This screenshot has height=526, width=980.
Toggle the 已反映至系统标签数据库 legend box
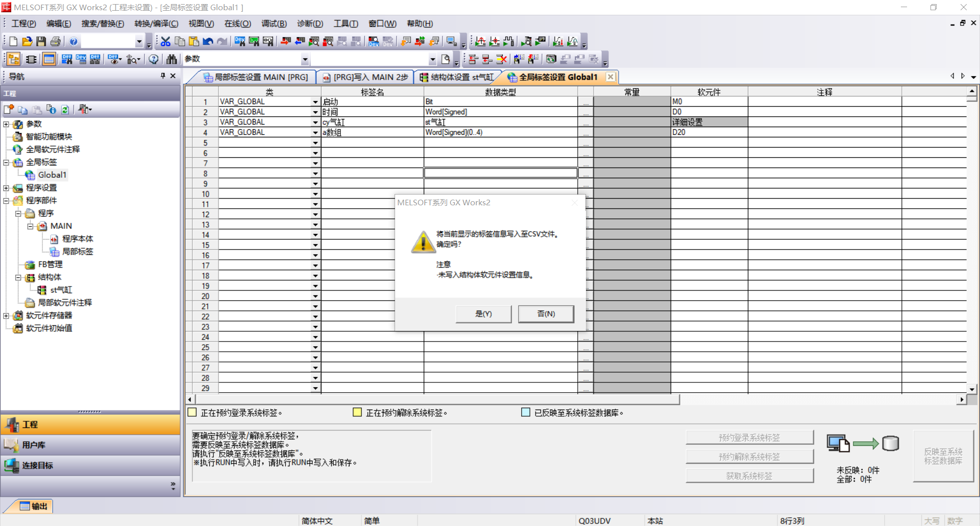526,412
